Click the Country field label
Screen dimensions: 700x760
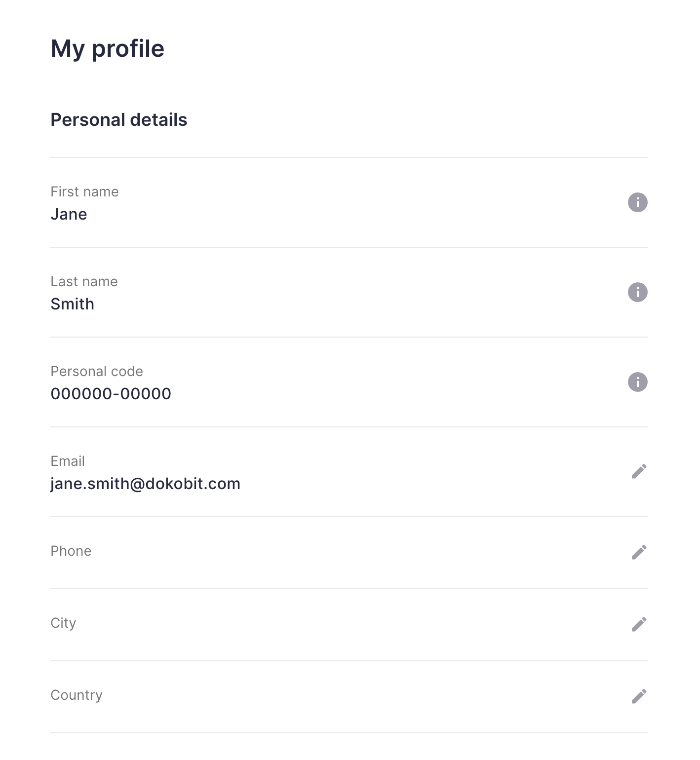click(77, 695)
